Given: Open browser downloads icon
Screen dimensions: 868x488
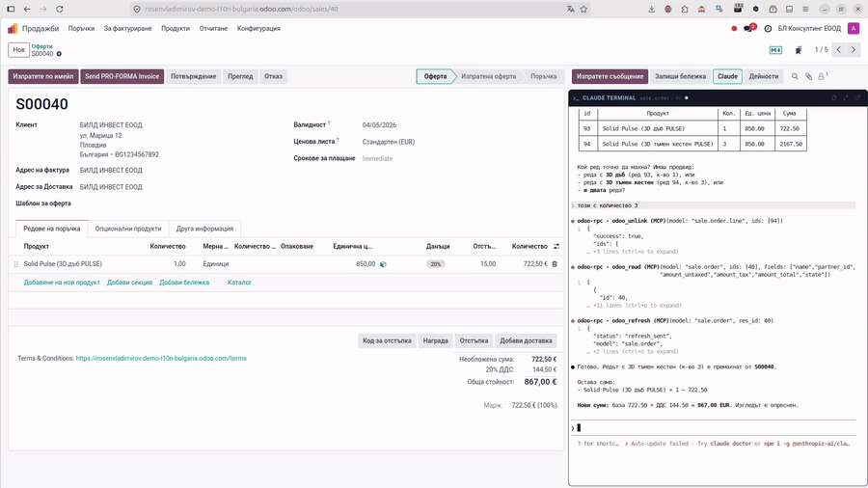Looking at the screenshot, I should pyautogui.click(x=652, y=9).
